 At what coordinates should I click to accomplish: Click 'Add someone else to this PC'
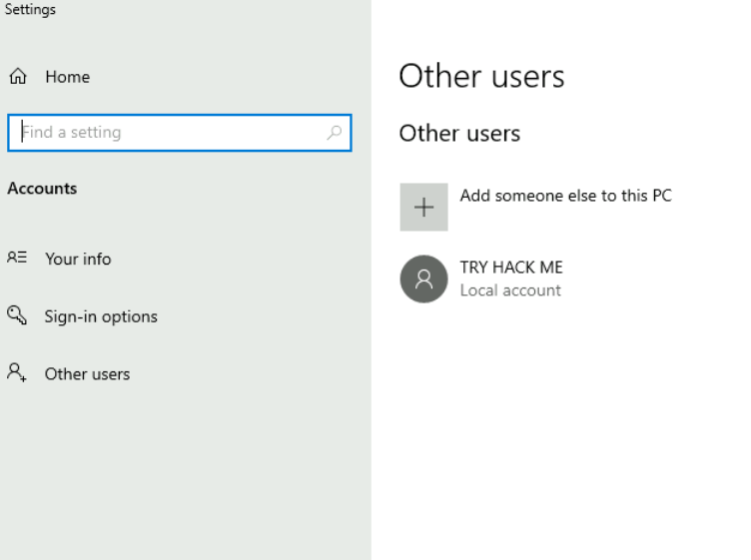565,196
